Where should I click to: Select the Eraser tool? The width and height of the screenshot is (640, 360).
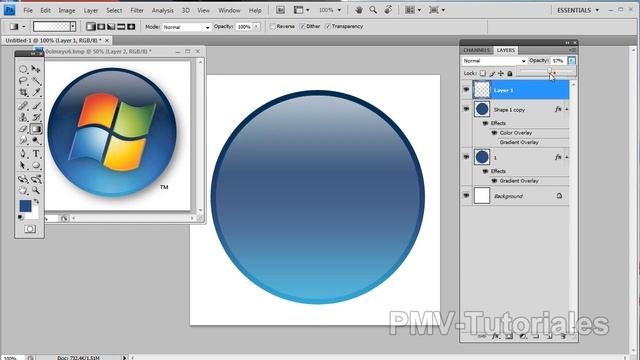pos(23,129)
